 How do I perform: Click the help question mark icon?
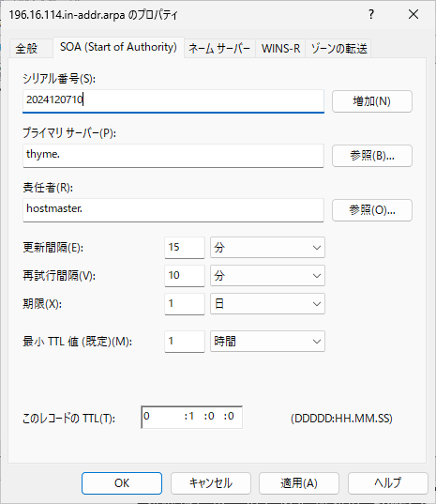pyautogui.click(x=371, y=14)
